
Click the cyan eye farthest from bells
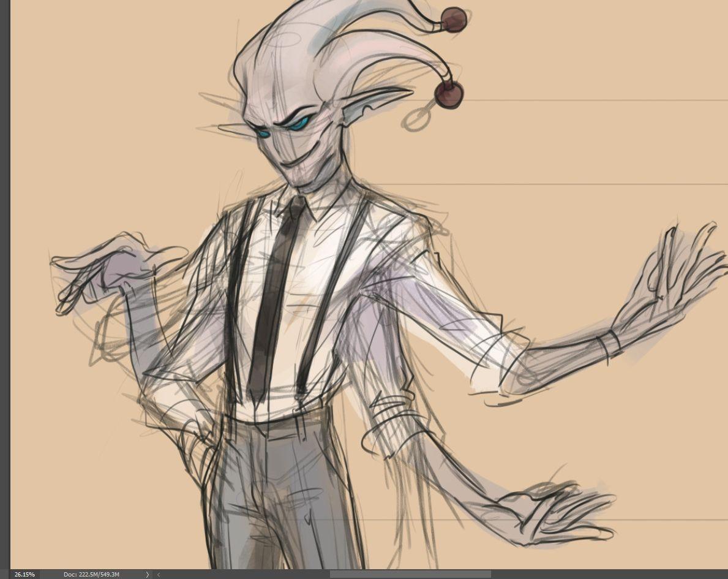(264, 132)
